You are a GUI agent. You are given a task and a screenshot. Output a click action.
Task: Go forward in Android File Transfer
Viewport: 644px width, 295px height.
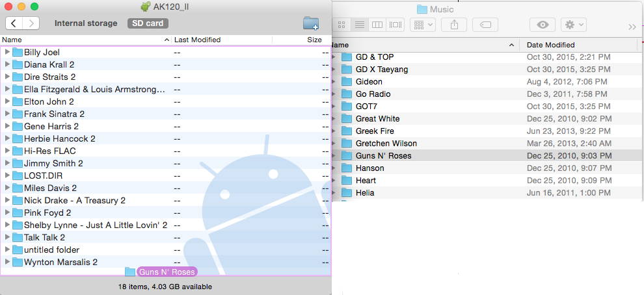(x=31, y=23)
